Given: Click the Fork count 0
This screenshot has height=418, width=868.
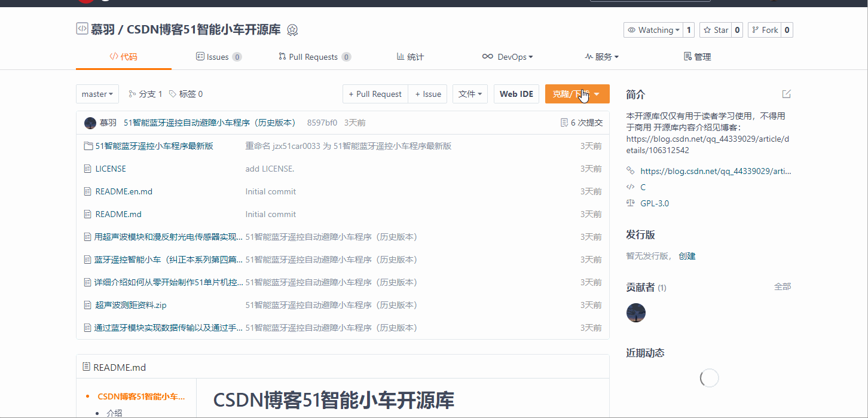Looking at the screenshot, I should coord(787,30).
